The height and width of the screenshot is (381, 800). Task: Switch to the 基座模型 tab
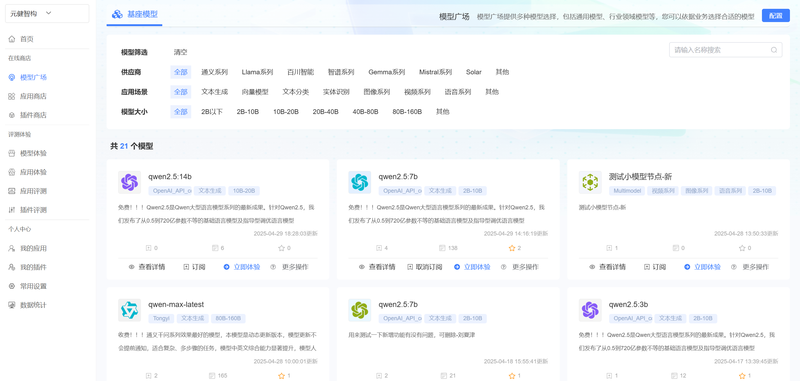(134, 14)
